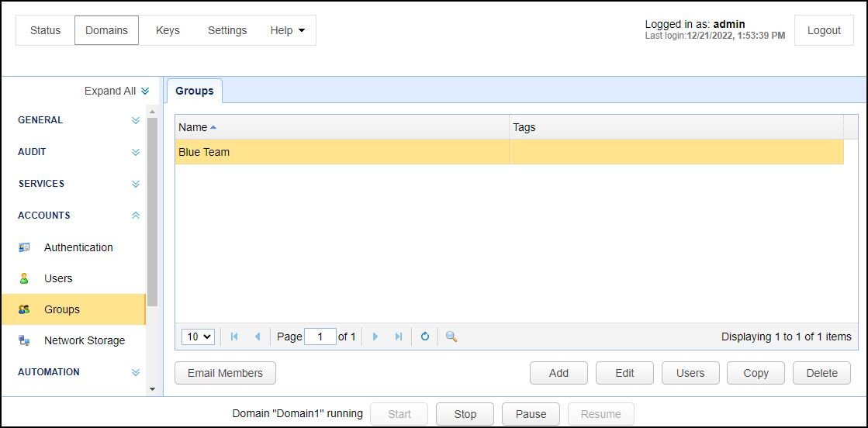
Task: Click the sidebar scrollbar down arrow
Action: tap(153, 389)
